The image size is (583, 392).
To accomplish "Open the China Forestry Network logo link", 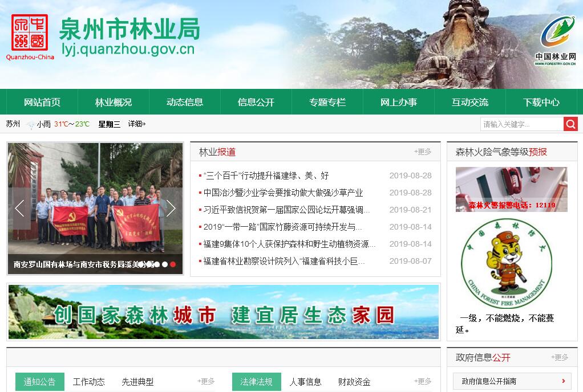I will (x=556, y=41).
